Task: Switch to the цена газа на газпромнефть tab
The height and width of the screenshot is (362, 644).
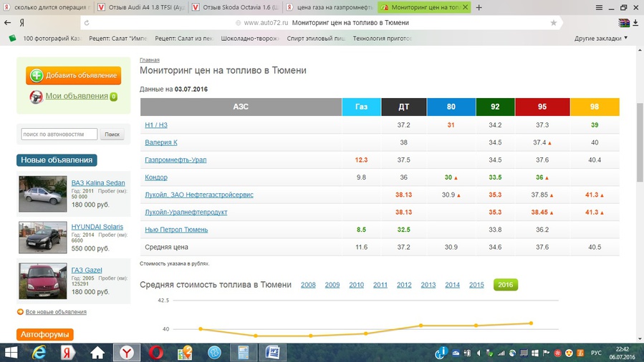Action: click(x=330, y=7)
